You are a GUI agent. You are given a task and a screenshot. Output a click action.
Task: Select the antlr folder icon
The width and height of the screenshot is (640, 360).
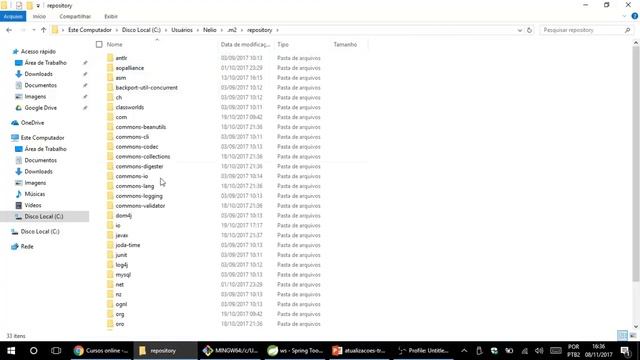pos(110,58)
